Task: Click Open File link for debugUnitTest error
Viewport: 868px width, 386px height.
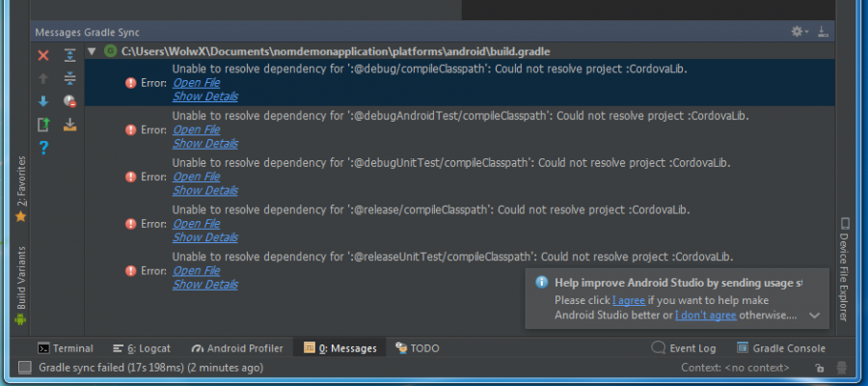Action: (197, 177)
